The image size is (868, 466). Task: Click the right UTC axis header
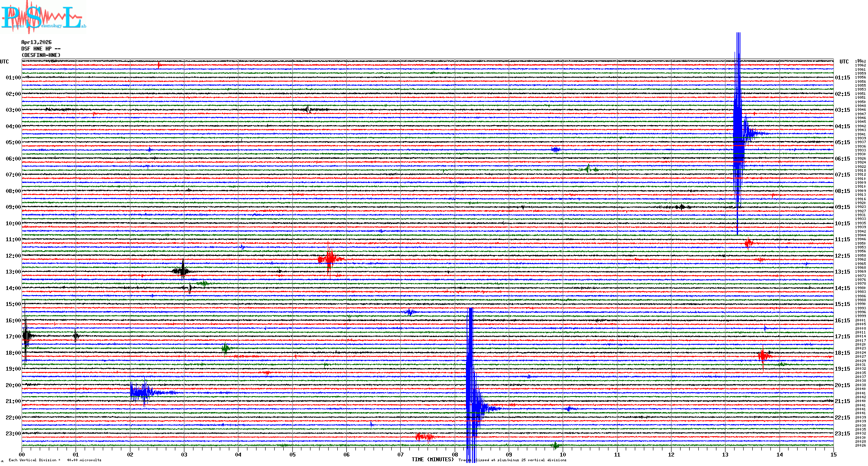(844, 62)
